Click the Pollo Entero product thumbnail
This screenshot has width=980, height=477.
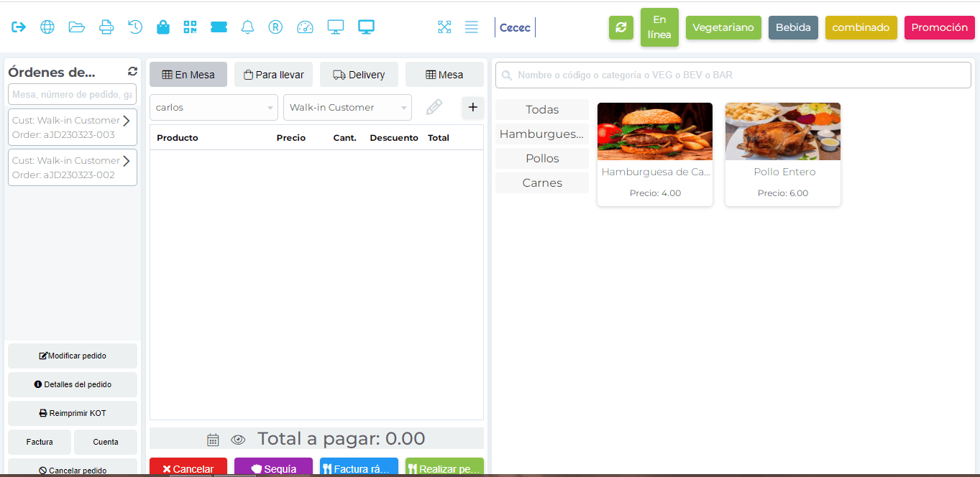(x=782, y=131)
